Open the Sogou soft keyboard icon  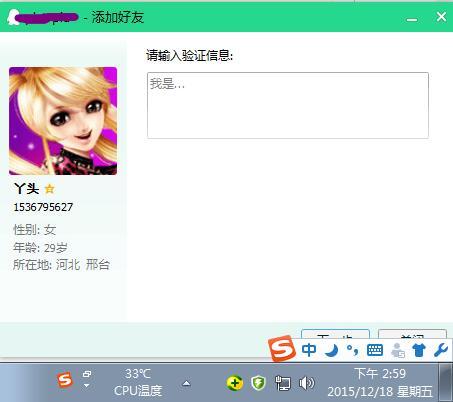click(x=375, y=350)
